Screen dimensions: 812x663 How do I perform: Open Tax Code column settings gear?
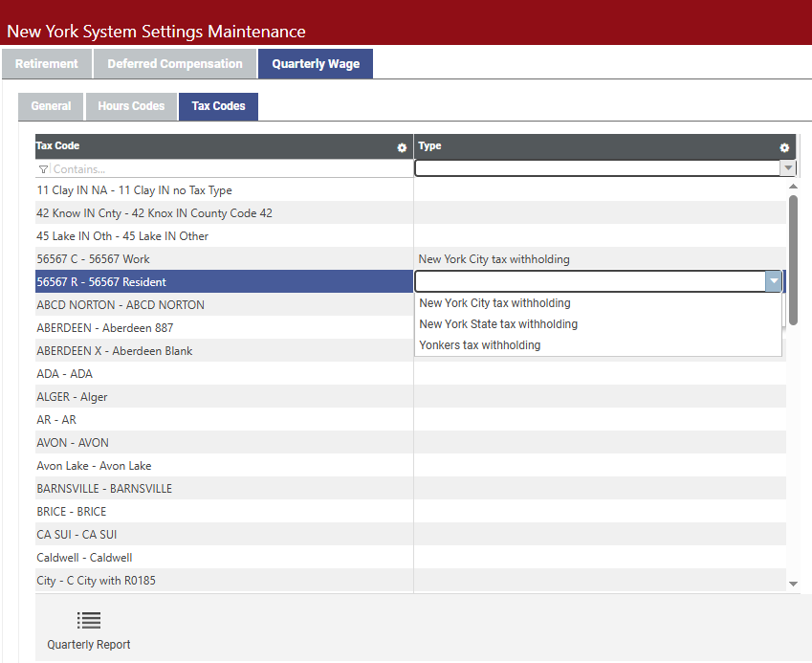pos(402,147)
